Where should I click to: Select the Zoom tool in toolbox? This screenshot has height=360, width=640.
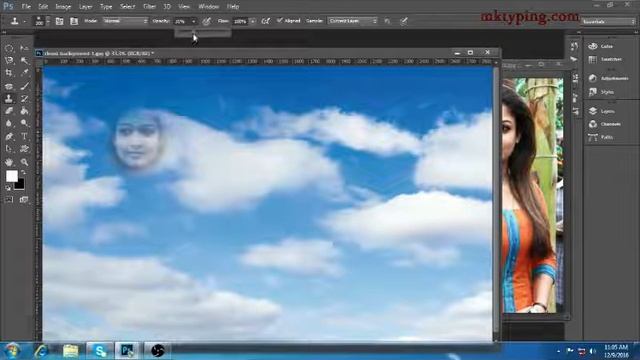(x=24, y=162)
